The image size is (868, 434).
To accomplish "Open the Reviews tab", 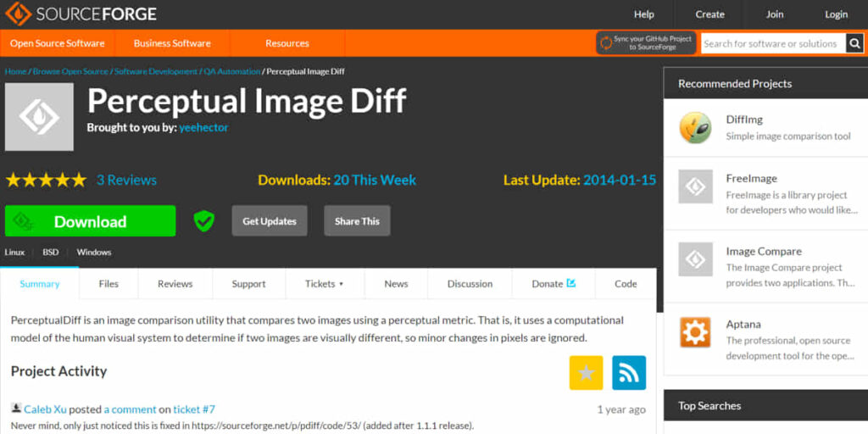I will coord(175,284).
